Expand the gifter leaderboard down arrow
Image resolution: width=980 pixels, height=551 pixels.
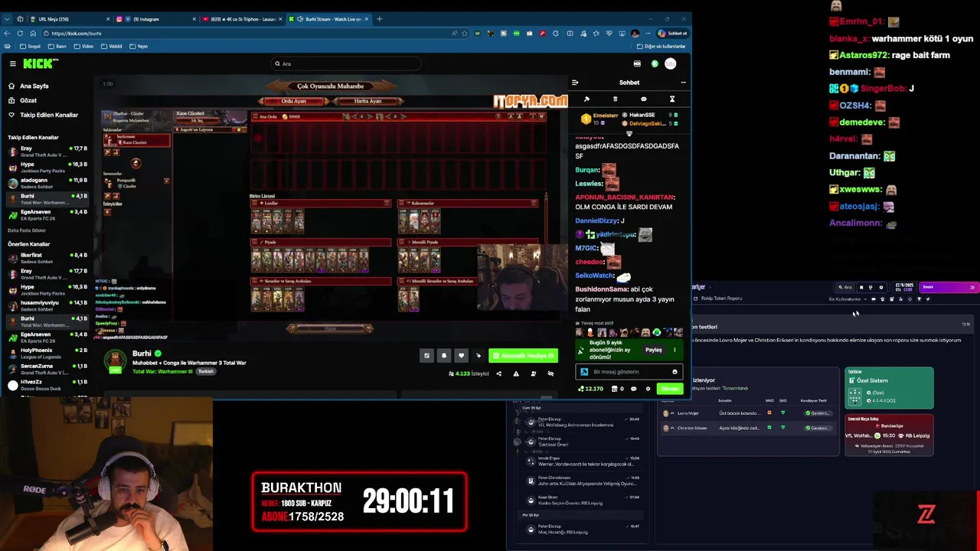629,133
